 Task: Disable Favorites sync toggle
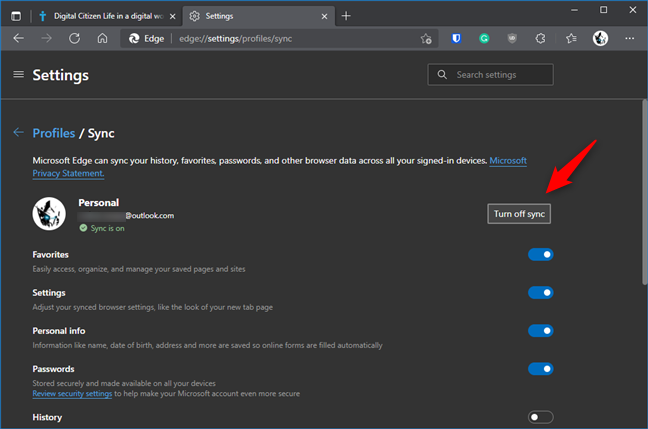(540, 255)
